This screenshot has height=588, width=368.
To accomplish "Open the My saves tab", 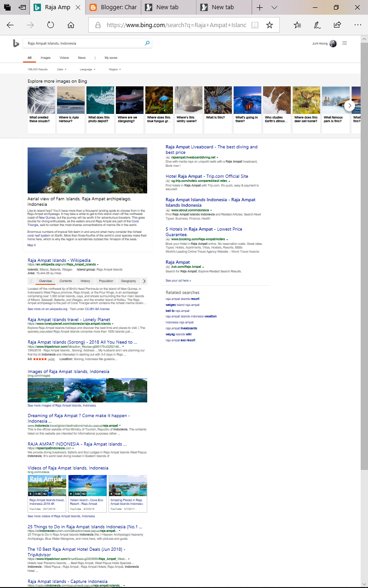I will point(111,58).
